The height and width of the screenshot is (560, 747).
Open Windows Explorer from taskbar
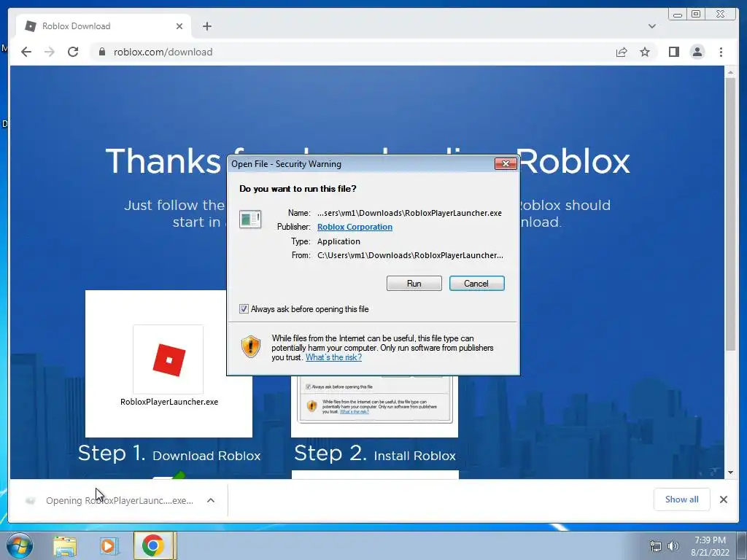65,545
